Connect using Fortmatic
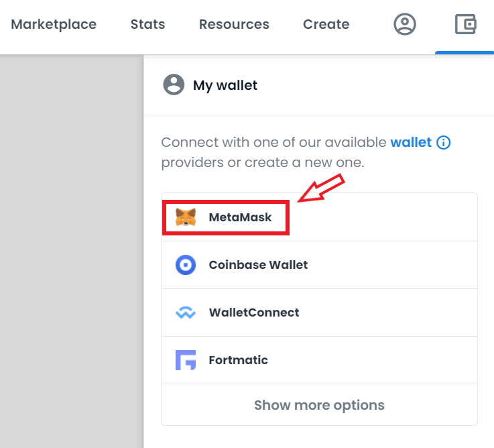 click(320, 360)
